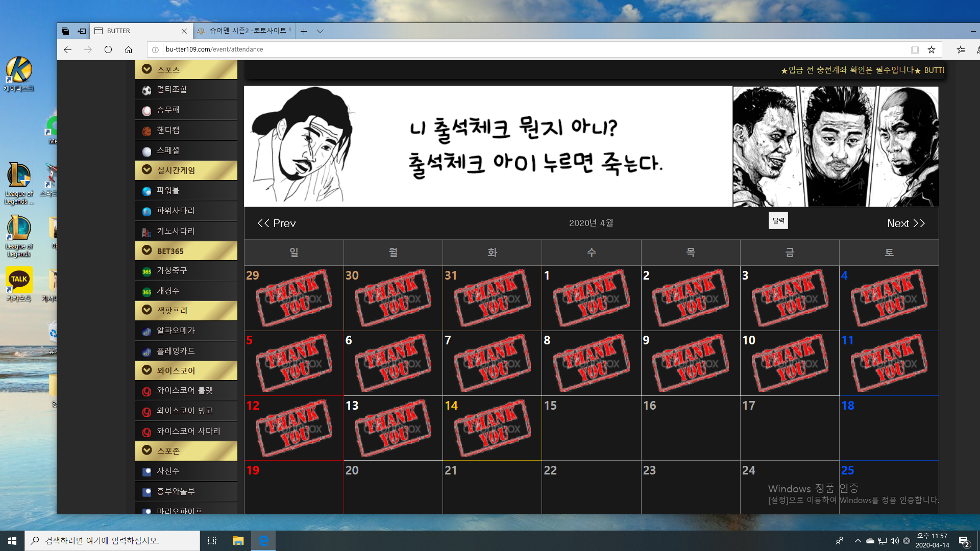
Task: Switch to the 슈어맨 시즌2 tab
Action: (245, 31)
